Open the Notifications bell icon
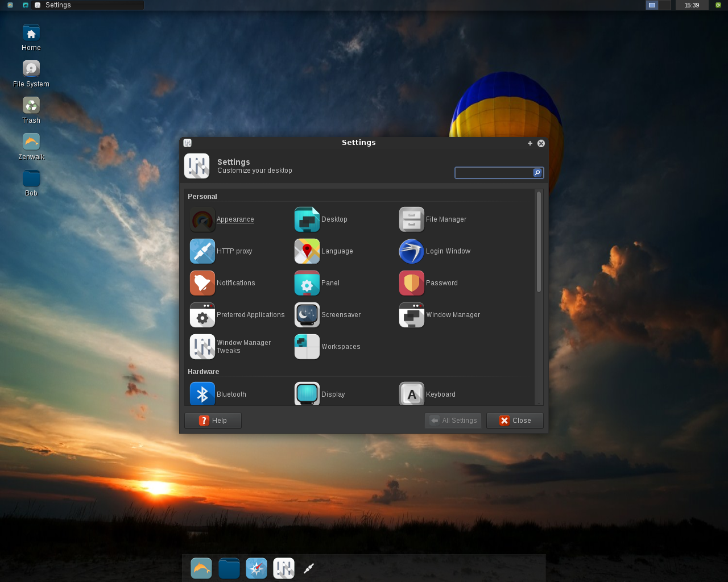Viewport: 728px width, 582px height. (x=202, y=283)
